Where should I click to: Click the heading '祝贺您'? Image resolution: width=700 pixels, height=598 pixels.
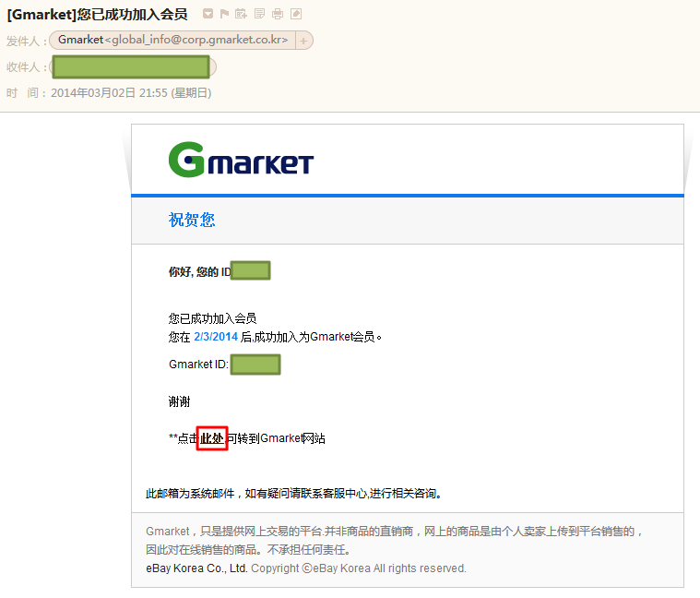(192, 220)
